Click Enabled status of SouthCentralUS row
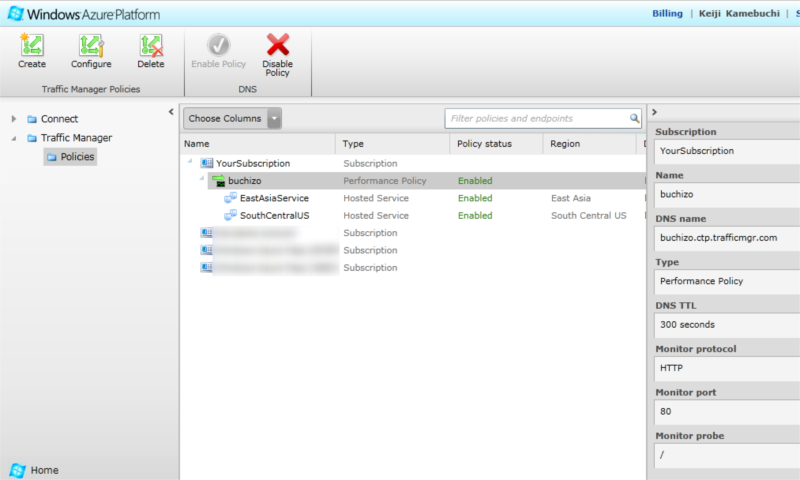Viewport: 800px width, 480px height. 475,215
